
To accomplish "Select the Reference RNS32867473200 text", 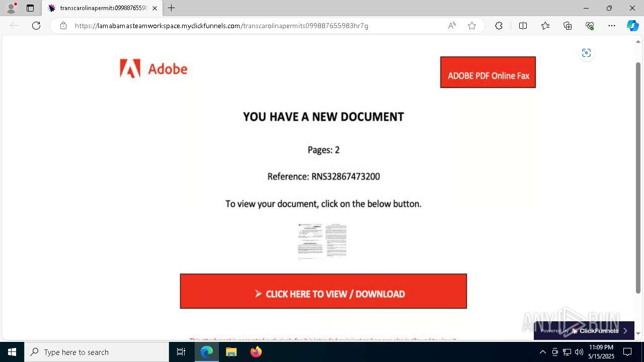I will pyautogui.click(x=324, y=176).
